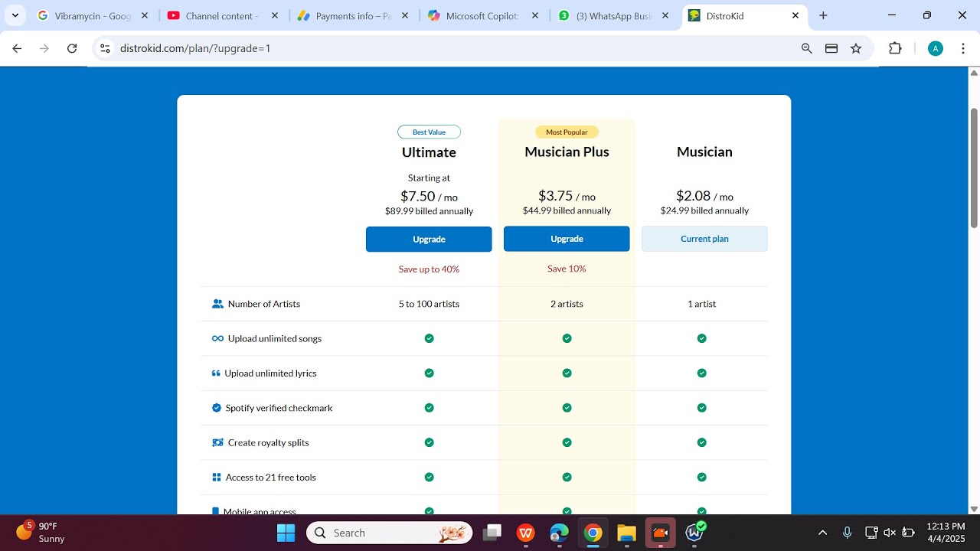This screenshot has height=551, width=980.
Task: Click the Save 10% text
Action: coord(567,269)
